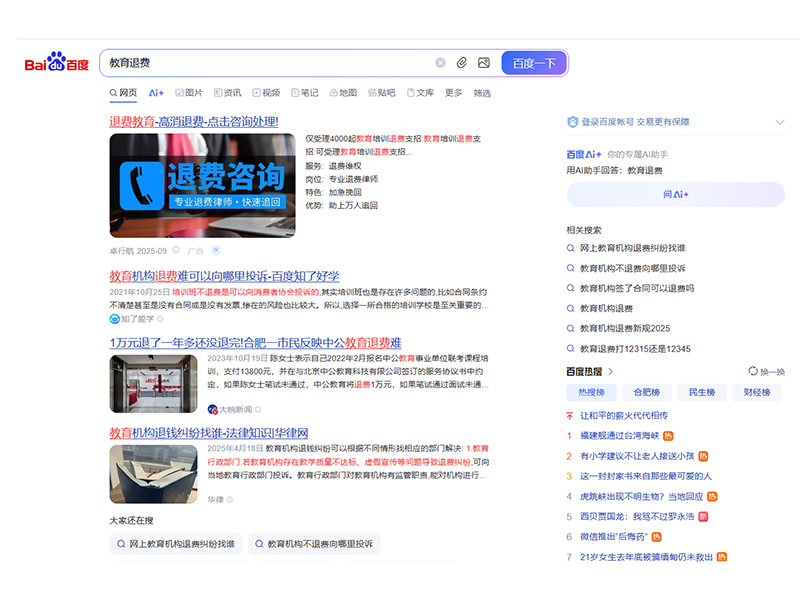Screen dimensions: 800x600
Task: Expand the chevron next to login banner
Action: click(x=780, y=122)
